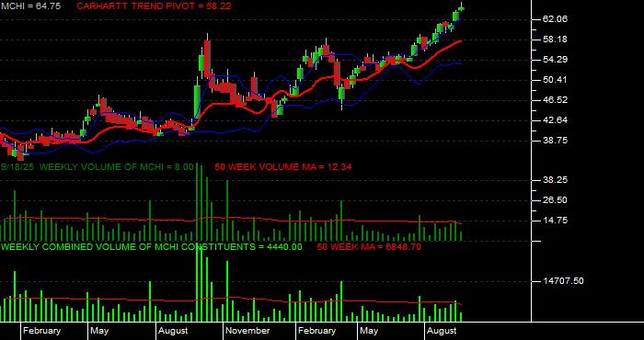Click the first February label on time axis
This screenshot has width=644, height=340.
pyautogui.click(x=41, y=331)
